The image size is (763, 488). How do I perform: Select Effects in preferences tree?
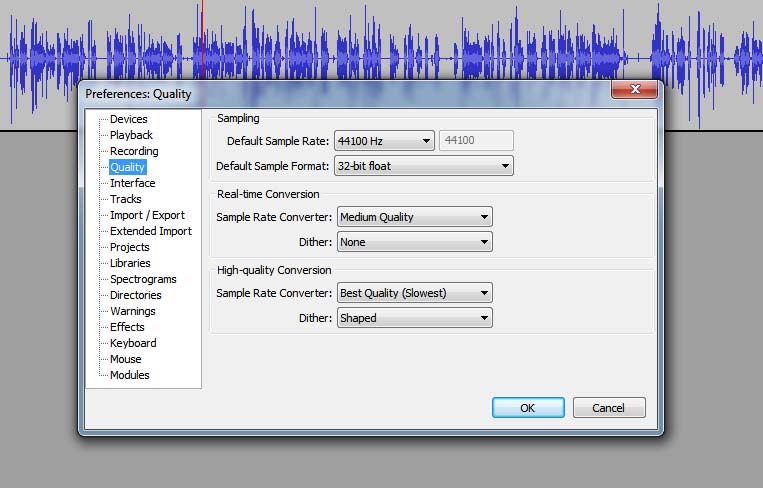click(x=127, y=327)
